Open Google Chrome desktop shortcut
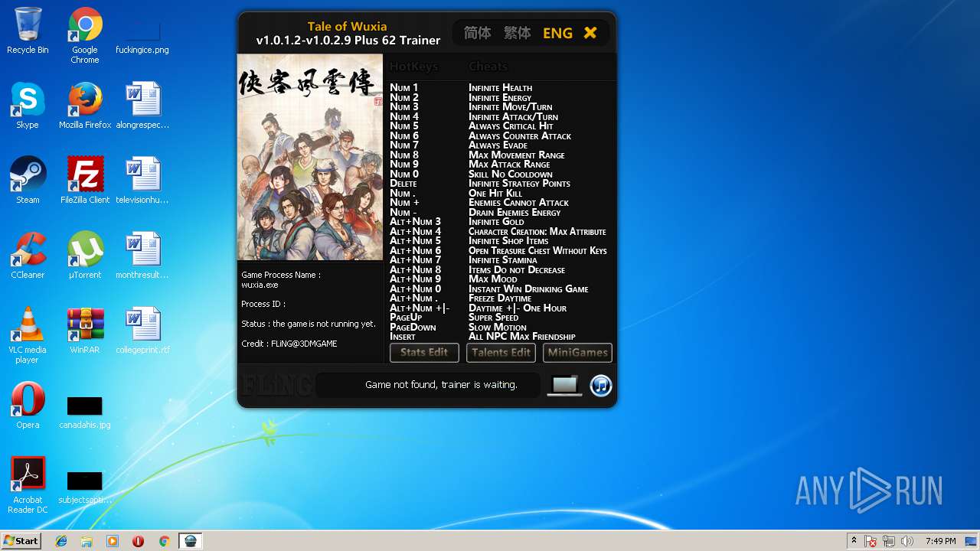 coord(85,35)
